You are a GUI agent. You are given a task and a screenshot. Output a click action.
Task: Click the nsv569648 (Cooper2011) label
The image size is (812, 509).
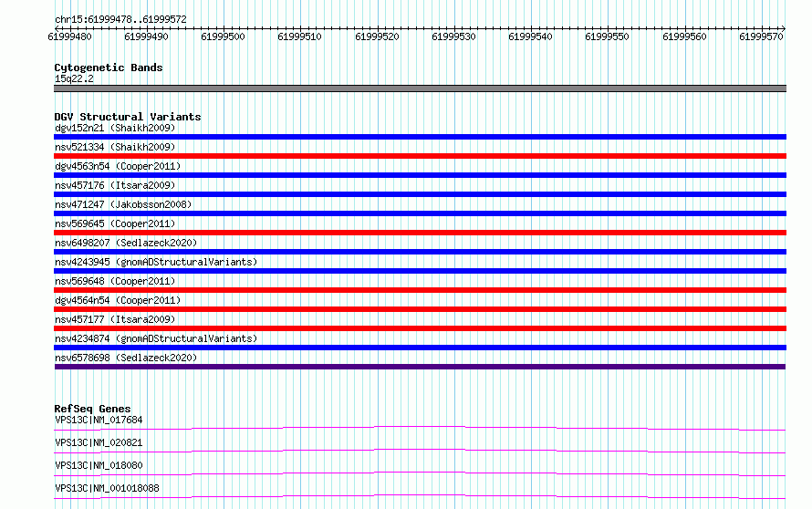pyautogui.click(x=115, y=281)
